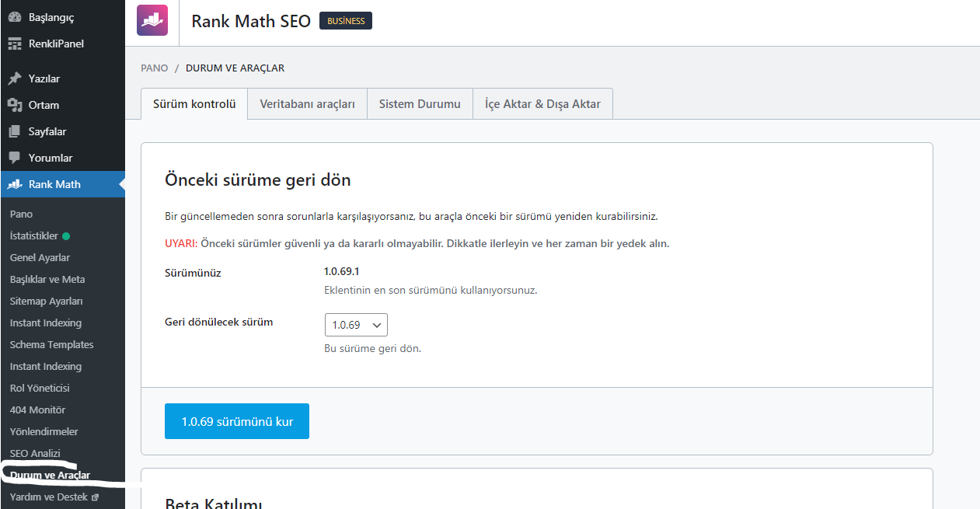Open the Geri dönülecek sürüm dropdown
980x509 pixels.
point(356,325)
